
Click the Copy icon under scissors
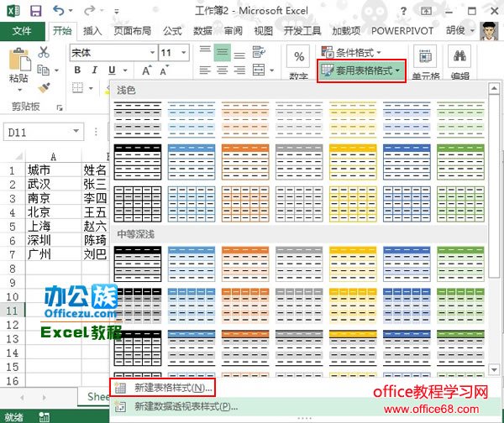tap(44, 70)
